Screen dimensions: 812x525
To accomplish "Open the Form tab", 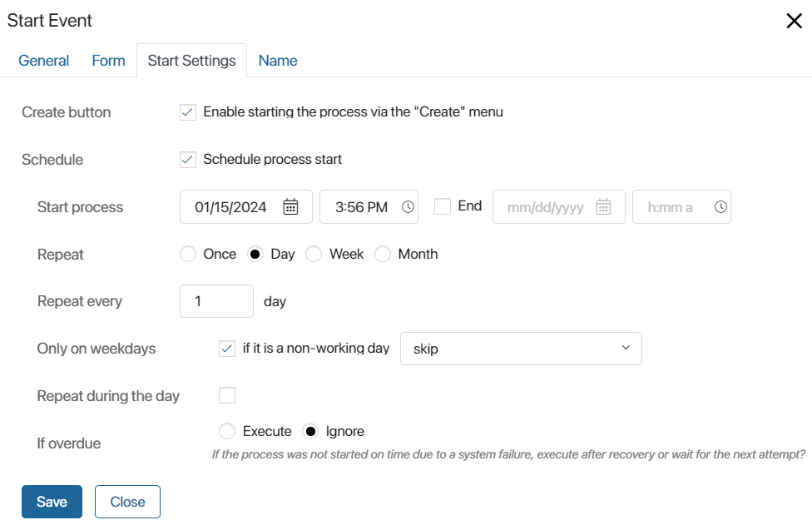I will [x=108, y=61].
